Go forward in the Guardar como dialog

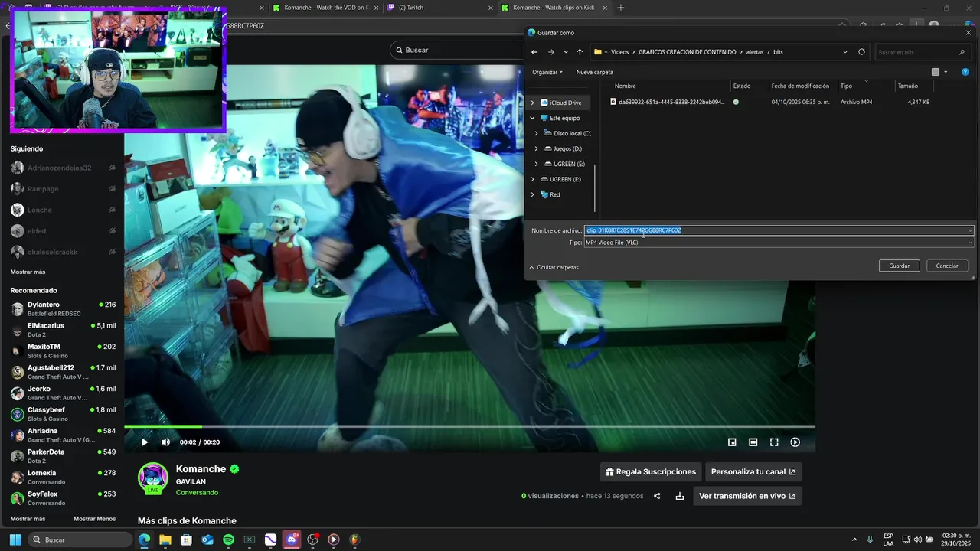click(550, 52)
